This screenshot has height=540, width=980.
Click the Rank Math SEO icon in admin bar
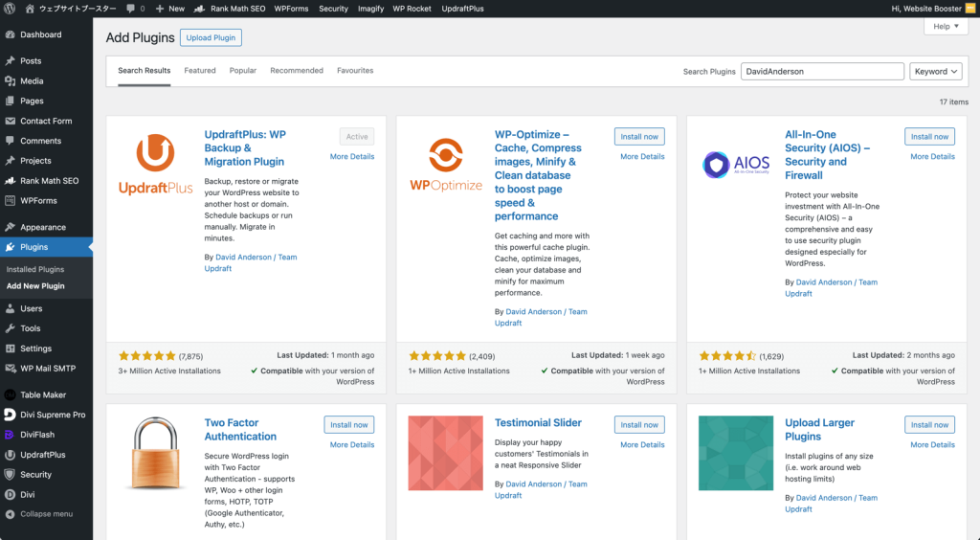click(199, 9)
